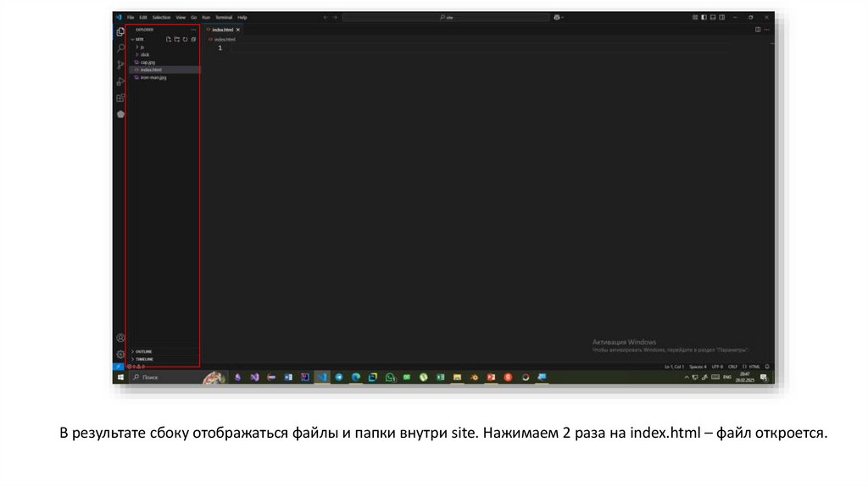Image resolution: width=868 pixels, height=487 pixels.
Task: Click the index.html breadcrumb
Action: click(222, 39)
